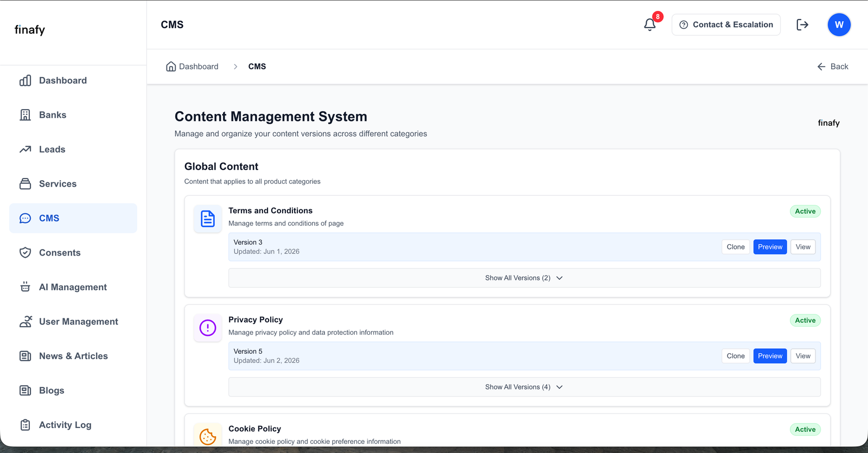The height and width of the screenshot is (453, 868).
Task: Click the finafy logo in sidebar
Action: click(30, 30)
